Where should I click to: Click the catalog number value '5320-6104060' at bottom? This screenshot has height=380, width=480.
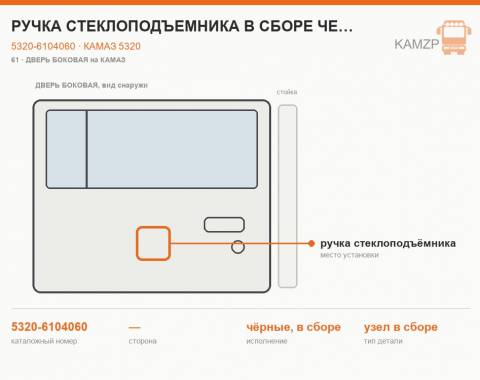tap(49, 327)
